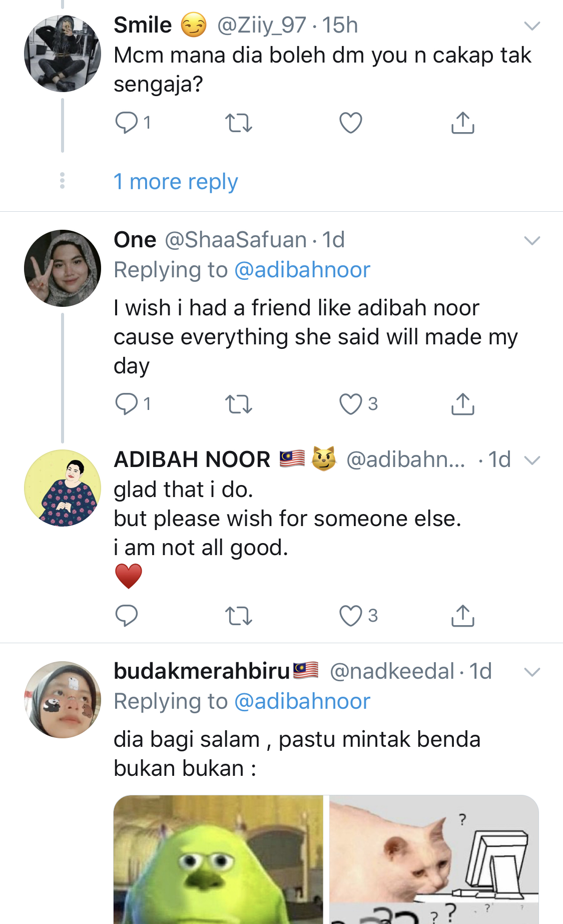Screen dimensions: 563x924
Task: Like ADIBAH NOOR's reply tweet
Action: (350, 616)
